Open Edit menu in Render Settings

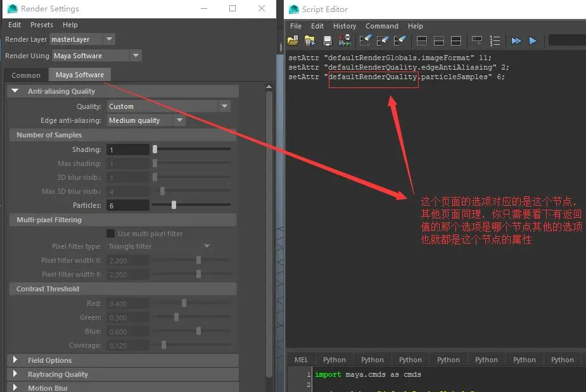[x=15, y=25]
